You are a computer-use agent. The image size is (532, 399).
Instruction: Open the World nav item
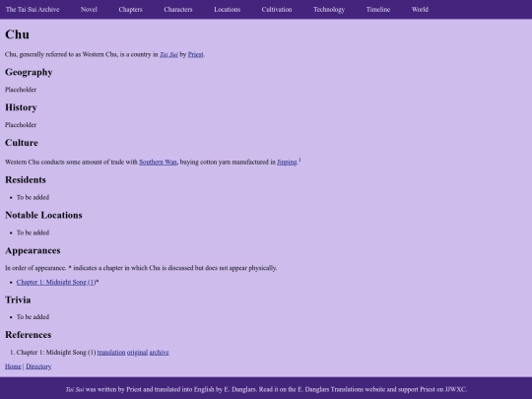pyautogui.click(x=420, y=10)
